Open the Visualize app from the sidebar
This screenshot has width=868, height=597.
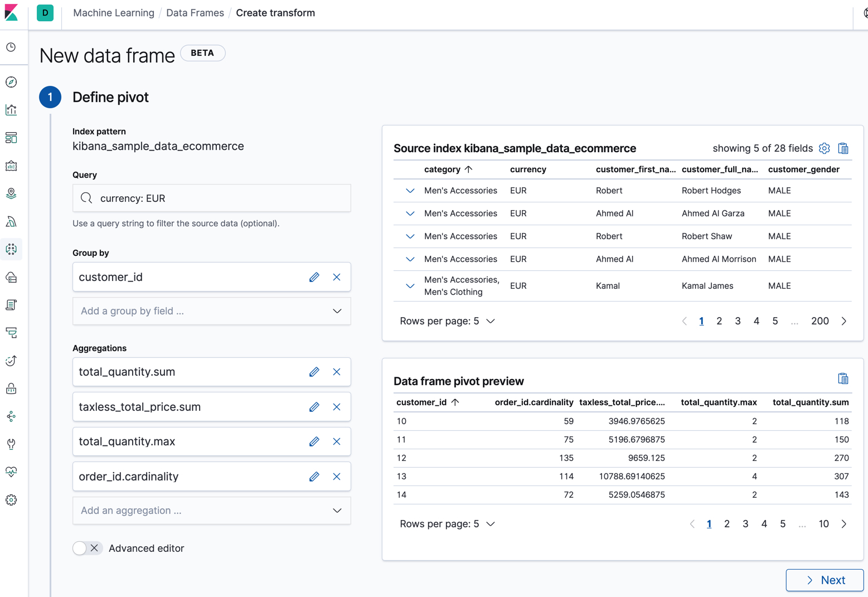point(11,110)
